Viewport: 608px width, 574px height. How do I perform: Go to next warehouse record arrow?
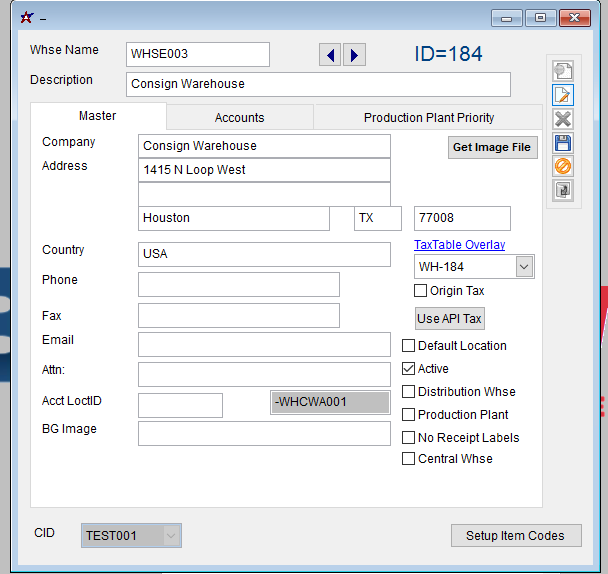coord(354,55)
